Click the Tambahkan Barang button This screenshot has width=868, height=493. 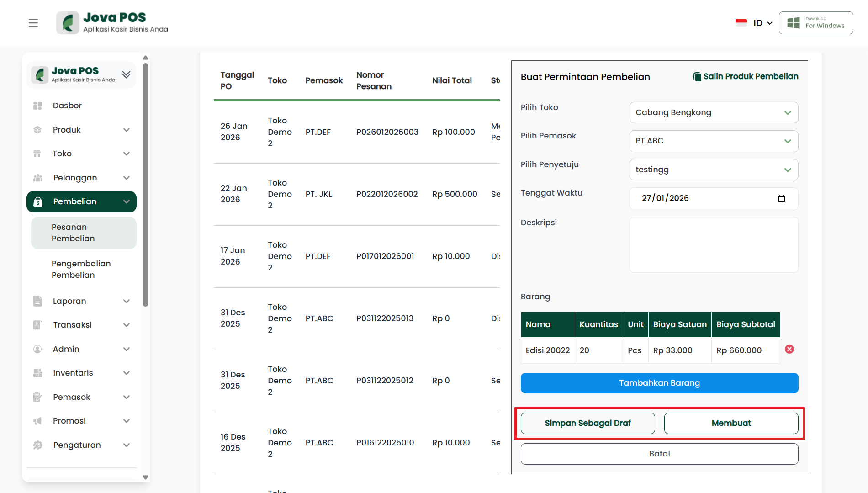point(659,383)
